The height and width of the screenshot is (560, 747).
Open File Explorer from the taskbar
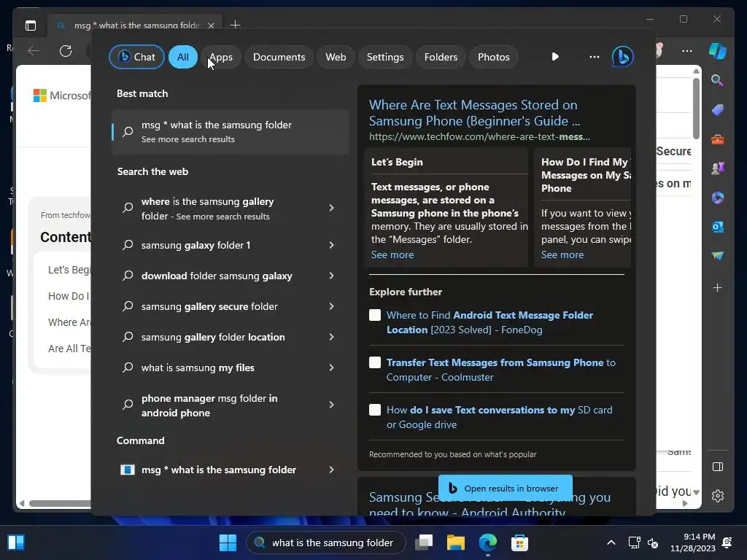455,542
